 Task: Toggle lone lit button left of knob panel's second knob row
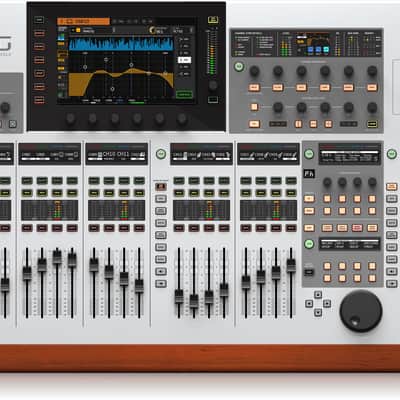point(254,107)
